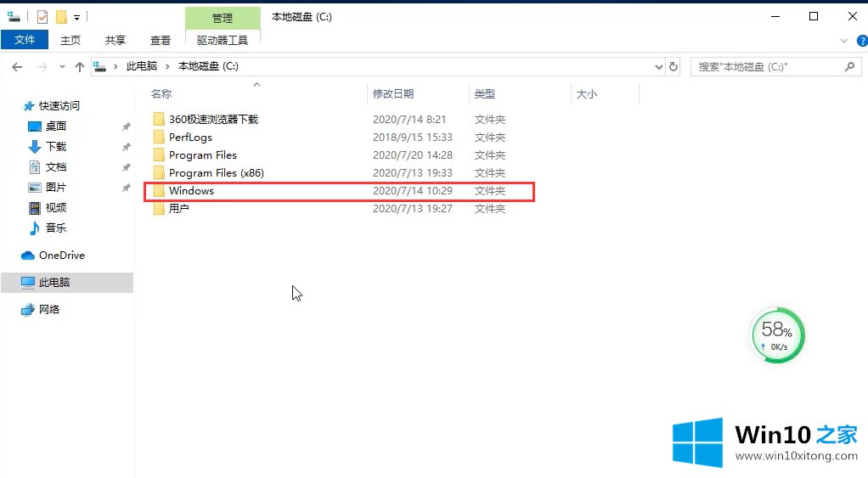Click the 2018/9/15 15:33 date of PerfLogs

413,138
